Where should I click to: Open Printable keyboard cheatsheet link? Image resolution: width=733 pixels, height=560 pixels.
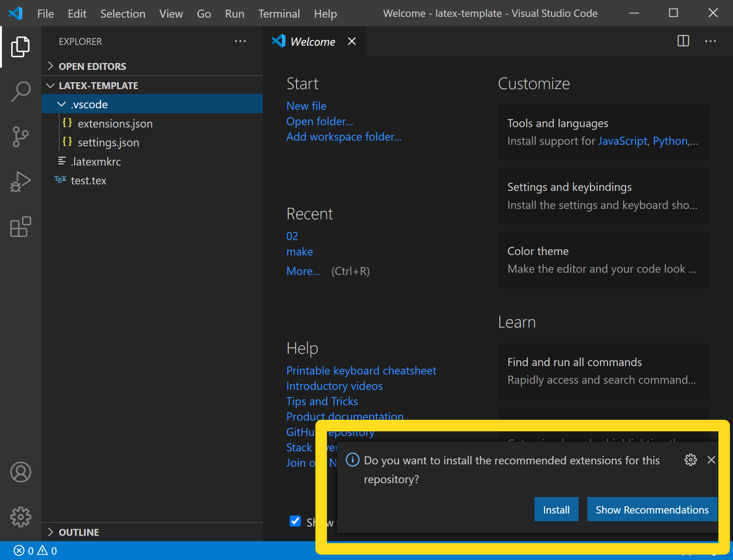pyautogui.click(x=361, y=370)
